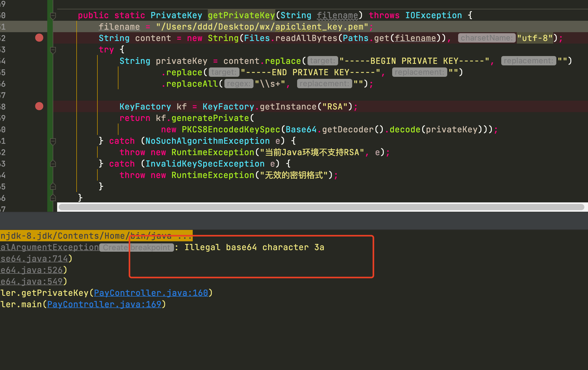588x370 pixels.
Task: Click the charsetName inlay hint
Action: (486, 38)
